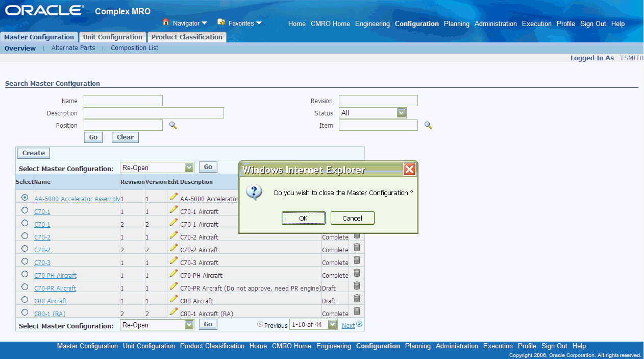The width and height of the screenshot is (644, 359).
Task: Open the Position search magnifier icon
Action: click(173, 125)
